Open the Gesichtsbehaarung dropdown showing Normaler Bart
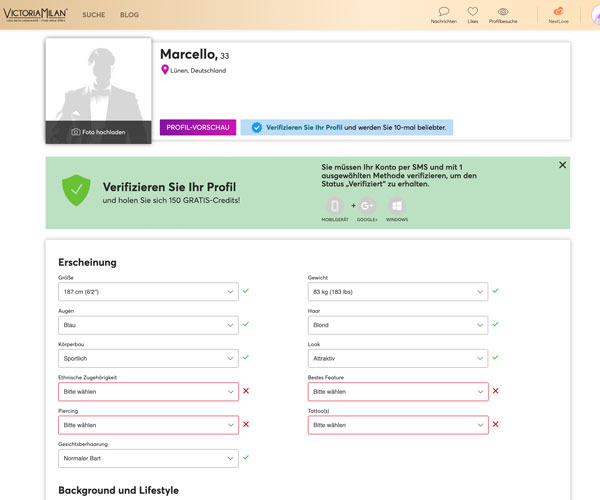Viewport: 600px width, 500px height. point(148,458)
